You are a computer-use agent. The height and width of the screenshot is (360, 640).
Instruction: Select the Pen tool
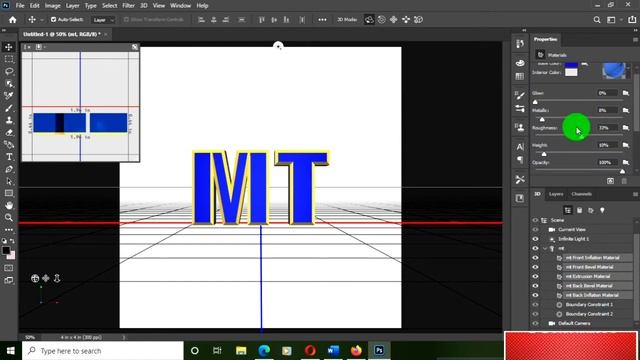tap(9, 169)
